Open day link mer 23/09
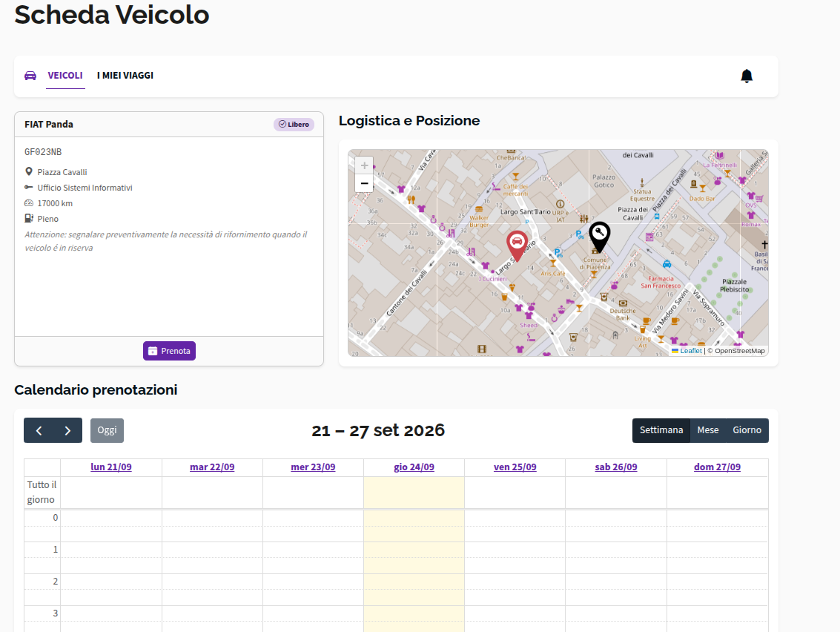Screen dimensions: 840x632 tap(313, 467)
